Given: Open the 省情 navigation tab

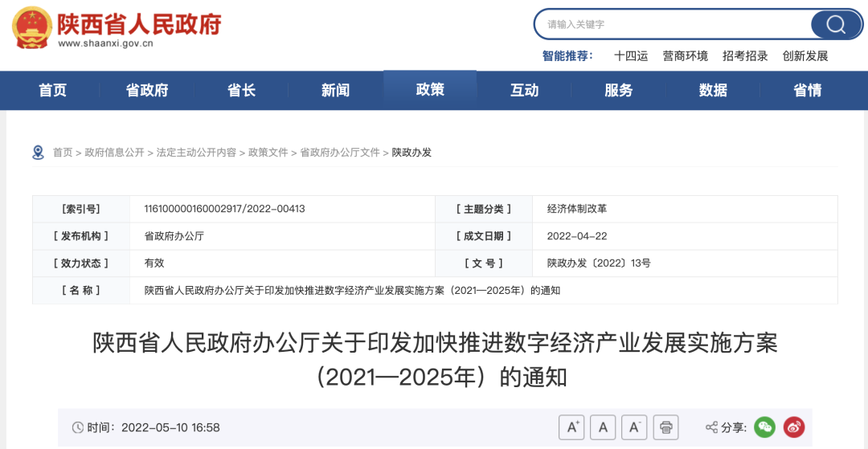Looking at the screenshot, I should (x=807, y=90).
